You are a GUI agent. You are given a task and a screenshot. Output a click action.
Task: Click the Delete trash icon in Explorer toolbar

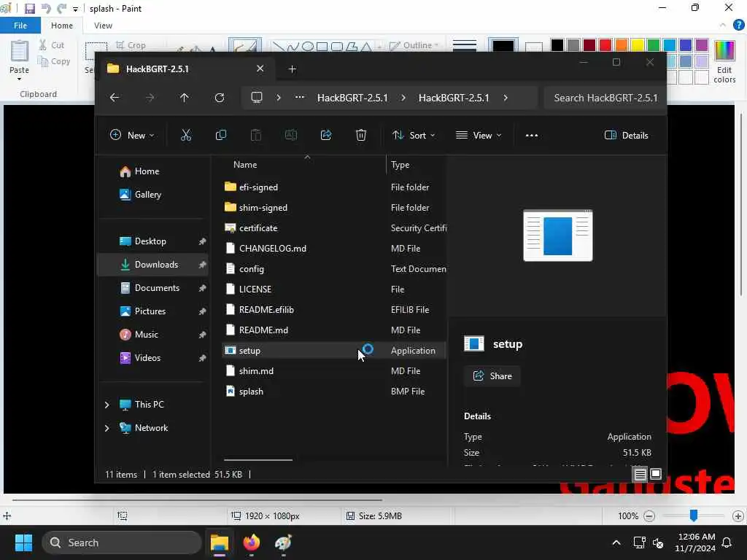pyautogui.click(x=361, y=135)
